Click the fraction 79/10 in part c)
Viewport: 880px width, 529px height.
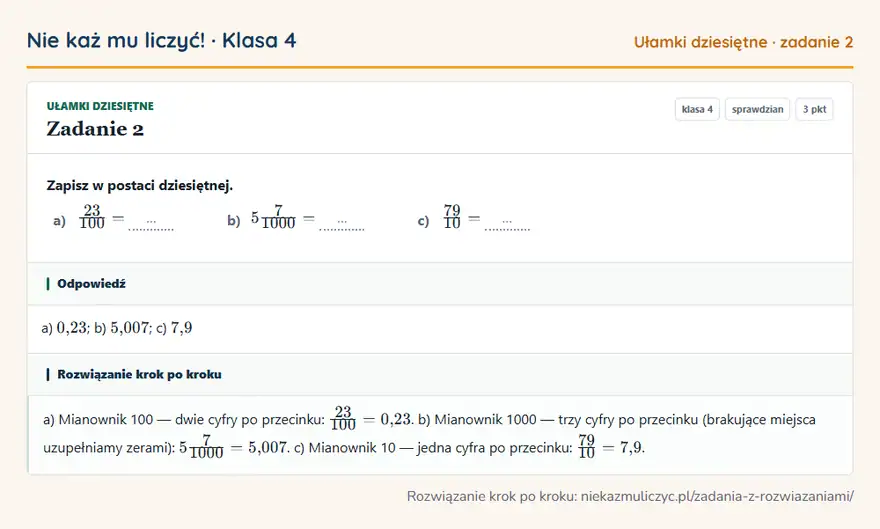[452, 217]
